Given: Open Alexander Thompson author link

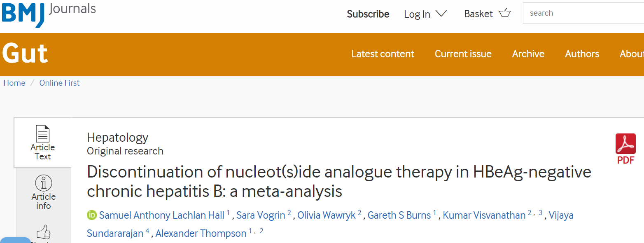Looking at the screenshot, I should pos(201,234).
